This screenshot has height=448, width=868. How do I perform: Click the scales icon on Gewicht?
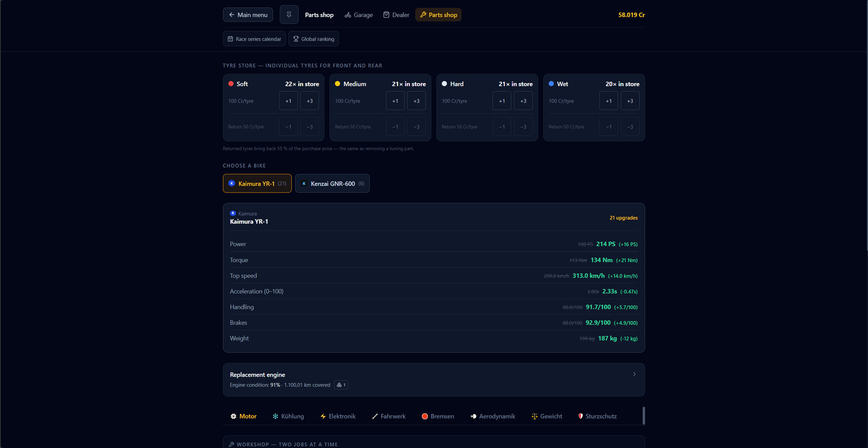coord(534,416)
